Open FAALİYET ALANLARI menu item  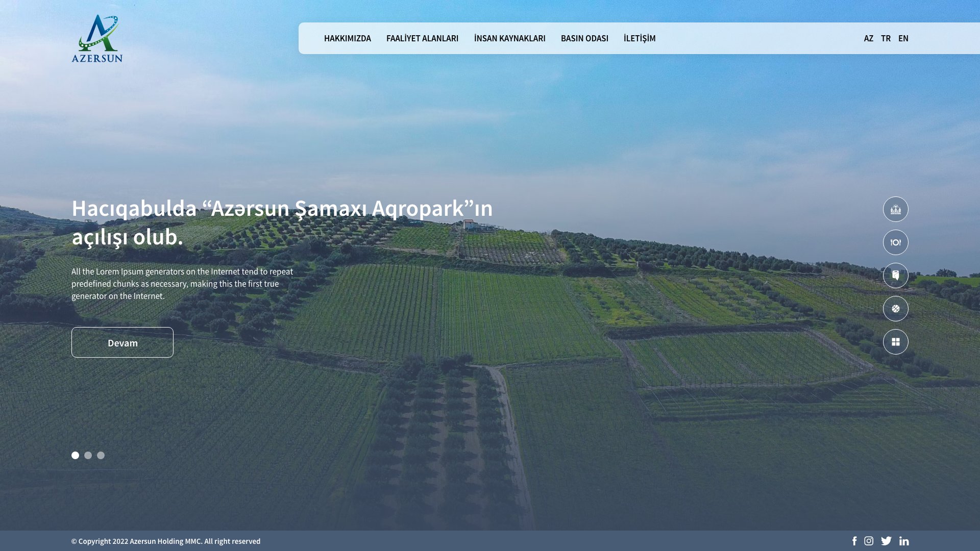coord(422,38)
